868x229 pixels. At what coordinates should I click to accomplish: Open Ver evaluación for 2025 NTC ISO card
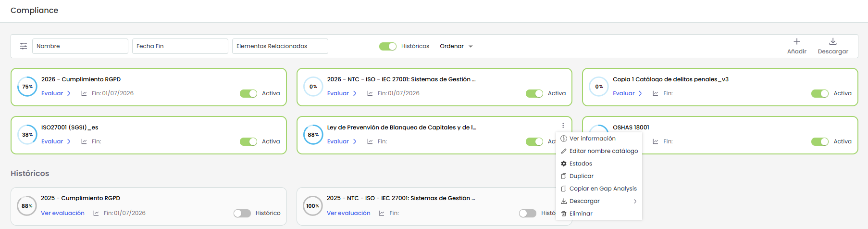(x=348, y=213)
